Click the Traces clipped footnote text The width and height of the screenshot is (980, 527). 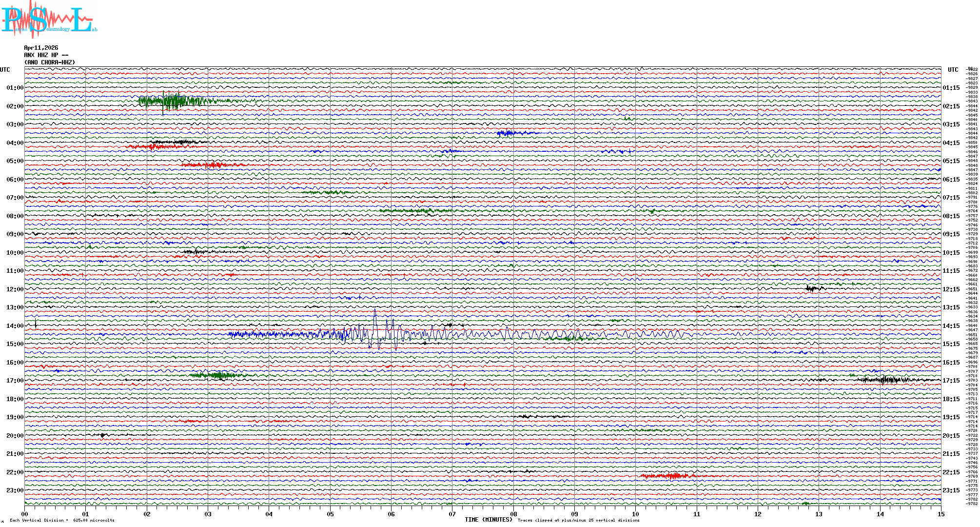[x=578, y=520]
